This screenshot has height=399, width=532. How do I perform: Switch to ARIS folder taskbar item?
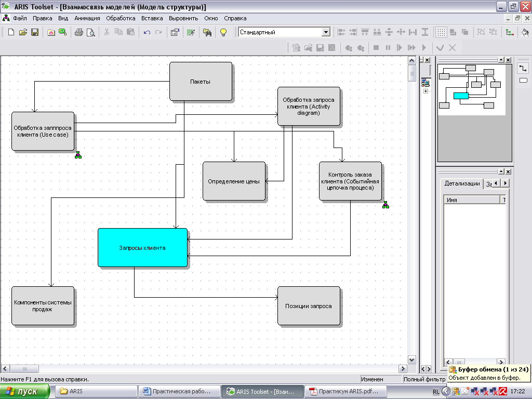pyautogui.click(x=96, y=392)
